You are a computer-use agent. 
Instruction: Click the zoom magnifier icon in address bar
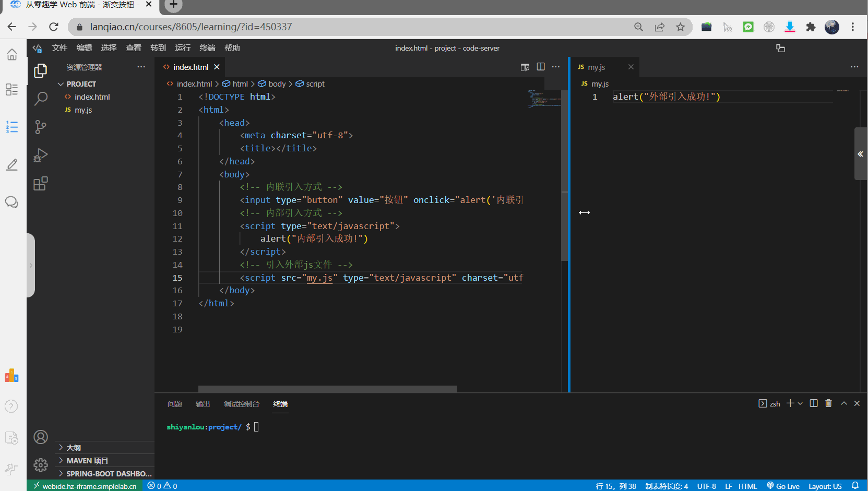click(638, 27)
